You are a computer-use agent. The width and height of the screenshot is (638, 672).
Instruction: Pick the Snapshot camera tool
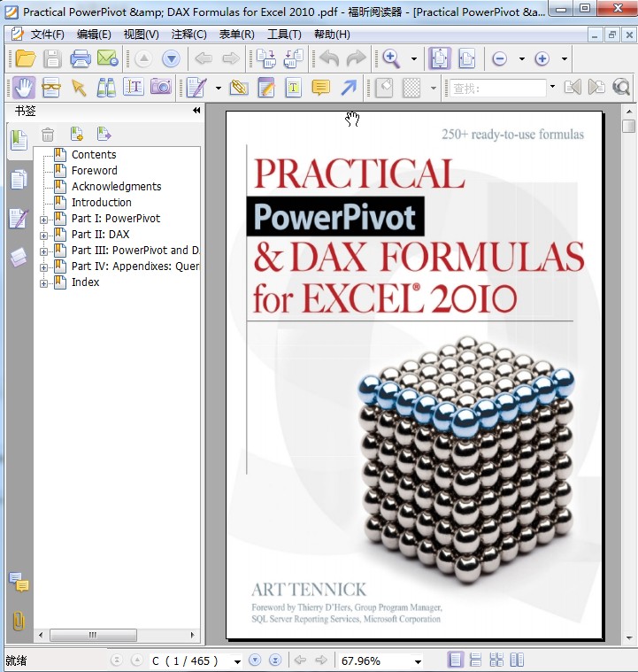point(161,87)
